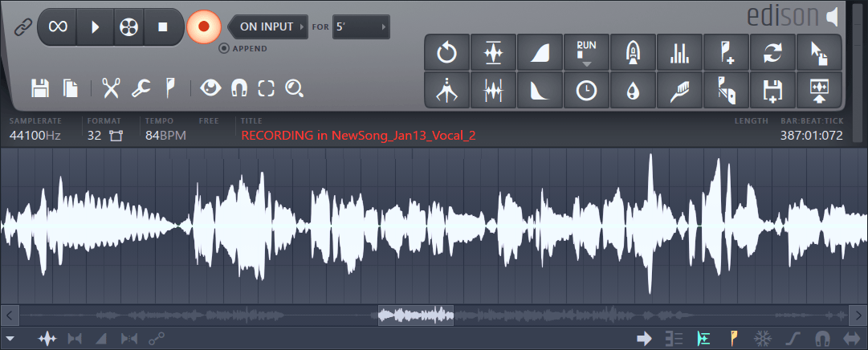Image resolution: width=868 pixels, height=350 pixels.
Task: Click the chain link icon
Action: click(23, 26)
